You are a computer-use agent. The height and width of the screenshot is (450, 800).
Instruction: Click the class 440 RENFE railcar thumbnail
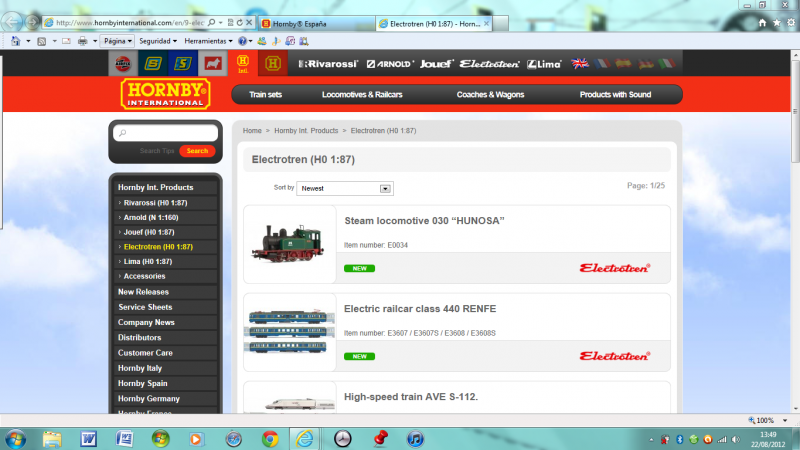[x=290, y=332]
